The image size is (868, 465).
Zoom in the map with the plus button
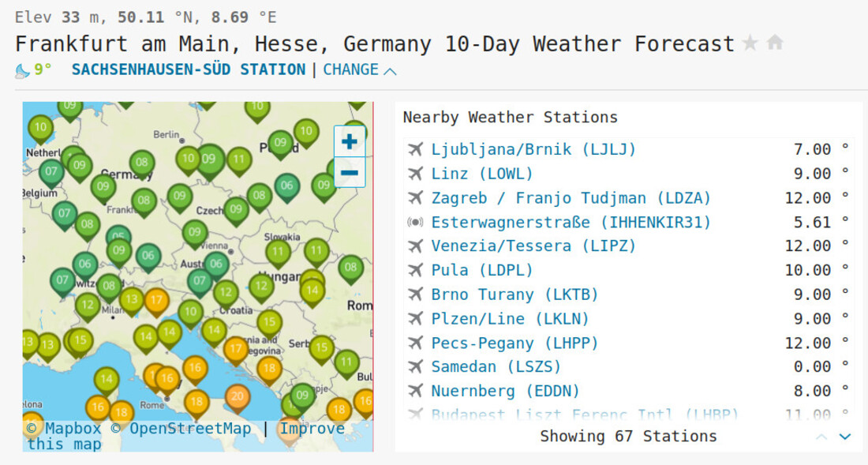[x=350, y=141]
